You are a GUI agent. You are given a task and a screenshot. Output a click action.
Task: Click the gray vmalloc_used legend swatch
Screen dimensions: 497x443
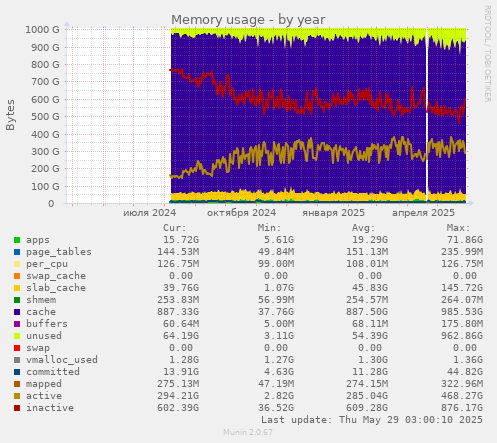click(17, 360)
